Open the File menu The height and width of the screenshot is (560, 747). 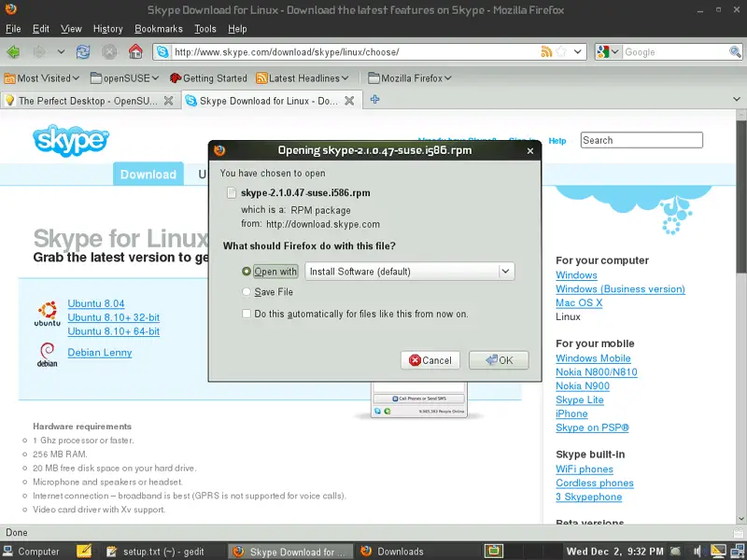tap(13, 29)
